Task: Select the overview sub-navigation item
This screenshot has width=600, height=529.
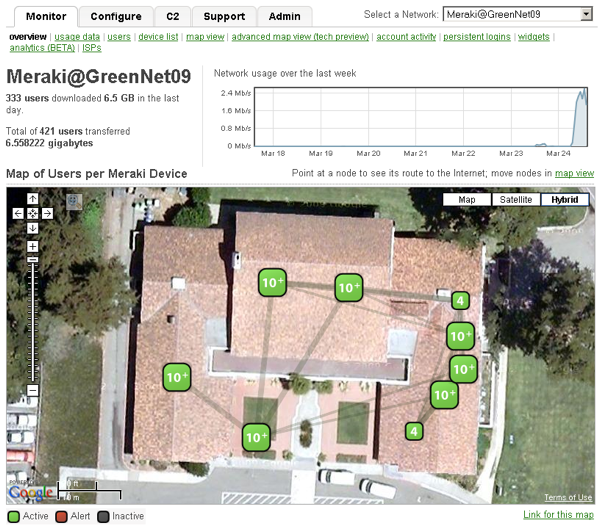Action: (x=28, y=37)
